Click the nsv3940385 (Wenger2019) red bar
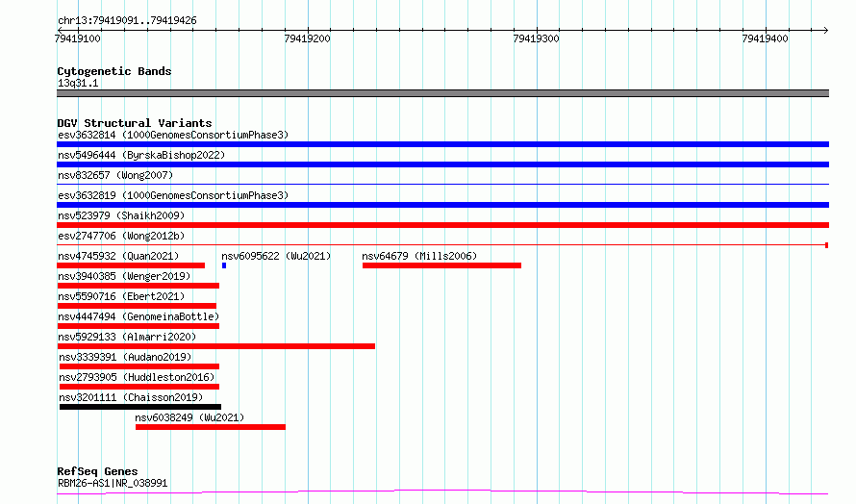 tap(138, 286)
